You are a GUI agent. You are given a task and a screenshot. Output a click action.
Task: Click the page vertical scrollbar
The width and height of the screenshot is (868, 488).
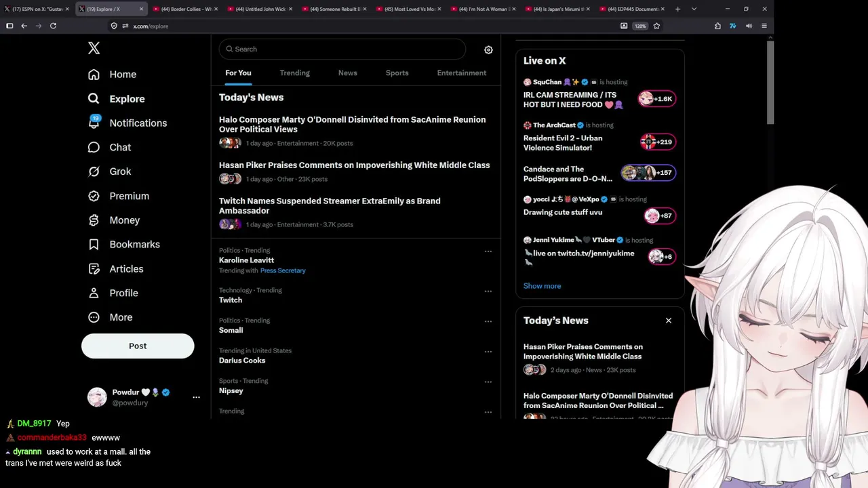click(x=770, y=81)
